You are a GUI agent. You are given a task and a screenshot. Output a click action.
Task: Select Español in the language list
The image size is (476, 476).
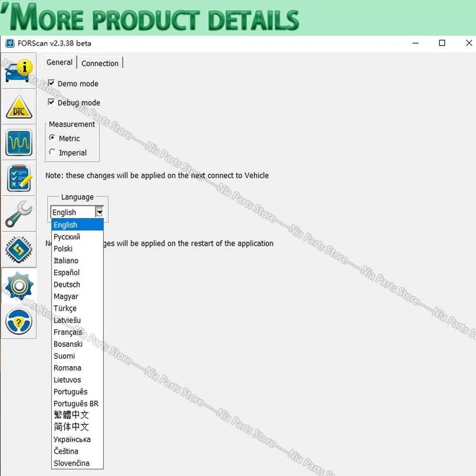(78, 272)
